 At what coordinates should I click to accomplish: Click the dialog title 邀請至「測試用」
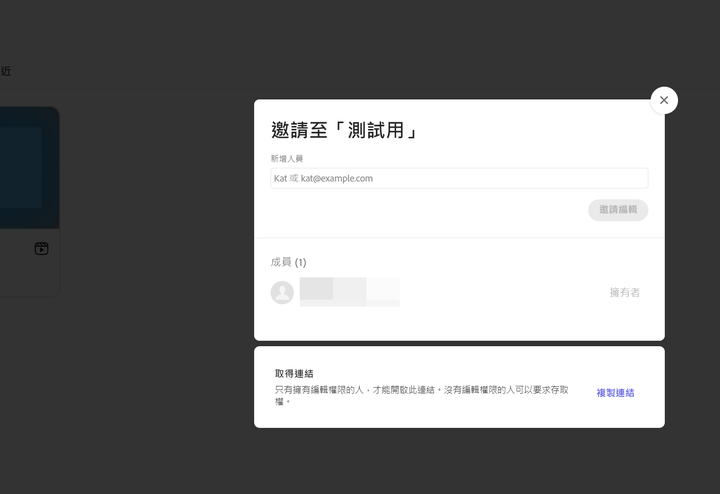pos(344,130)
